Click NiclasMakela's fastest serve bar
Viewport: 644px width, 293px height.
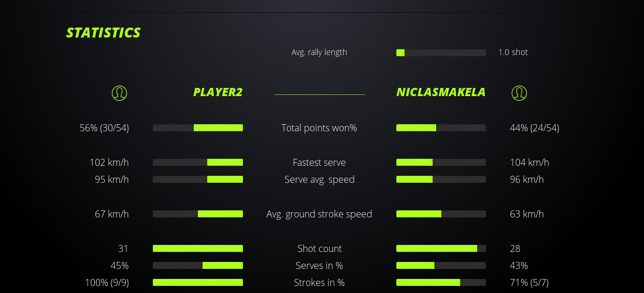441,162
